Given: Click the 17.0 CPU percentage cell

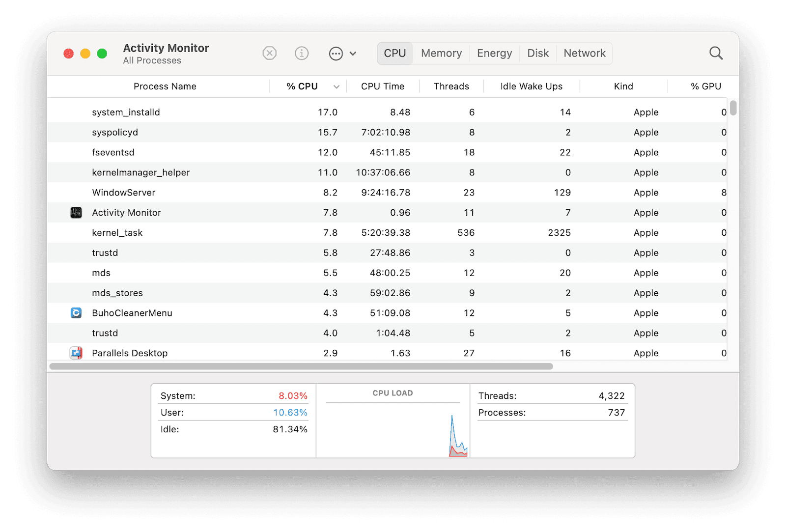Looking at the screenshot, I should click(328, 112).
